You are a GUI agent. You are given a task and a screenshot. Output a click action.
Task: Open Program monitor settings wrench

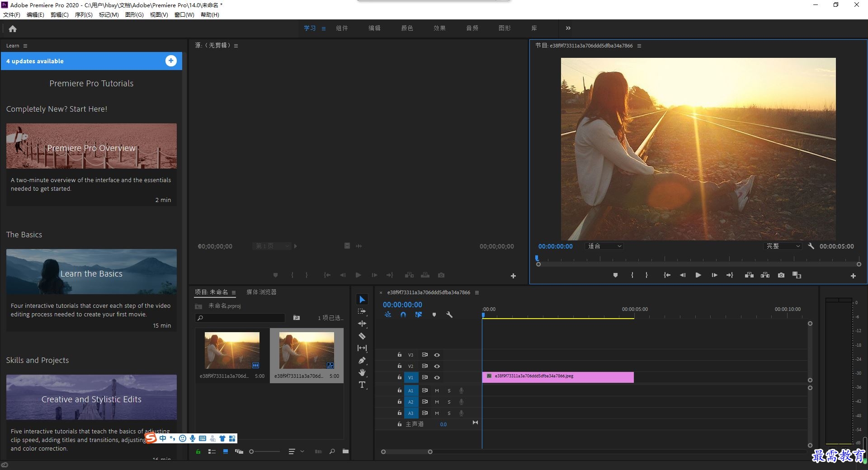pos(811,246)
